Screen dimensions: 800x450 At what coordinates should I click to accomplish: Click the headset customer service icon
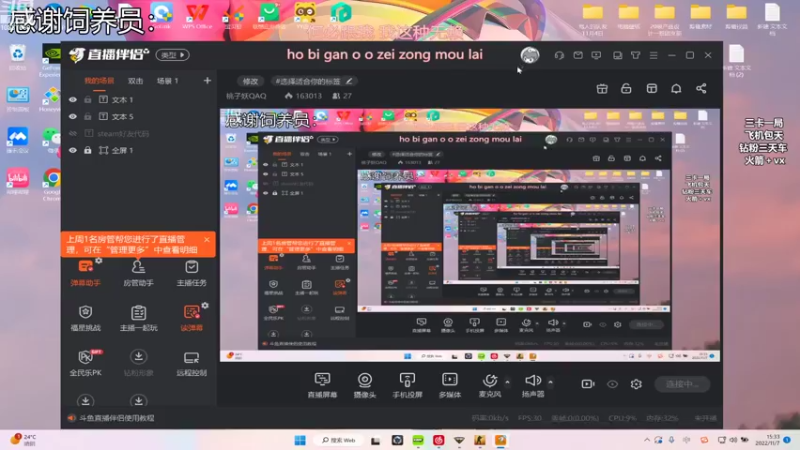[559, 55]
